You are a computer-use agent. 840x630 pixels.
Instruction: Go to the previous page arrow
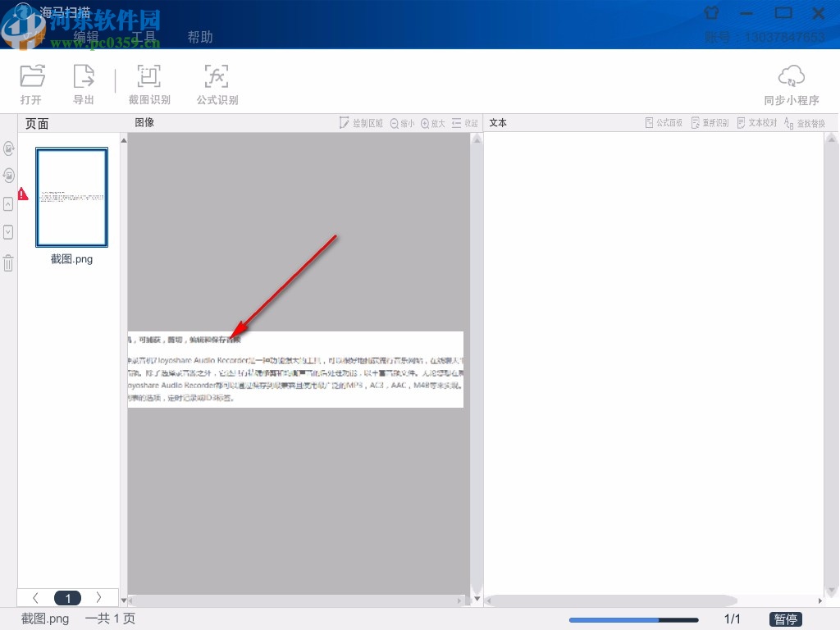36,597
